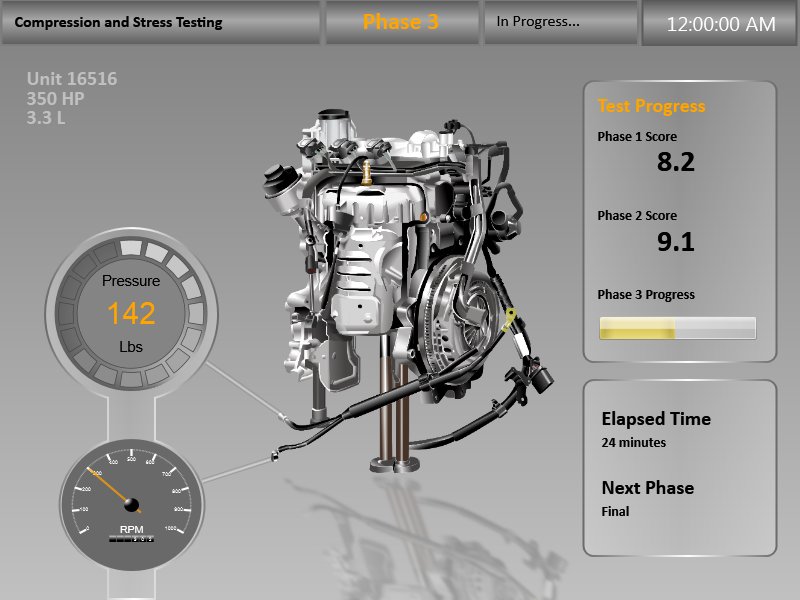This screenshot has width=800, height=600.
Task: Click the 12:00:00 AM clock display
Action: (x=721, y=24)
